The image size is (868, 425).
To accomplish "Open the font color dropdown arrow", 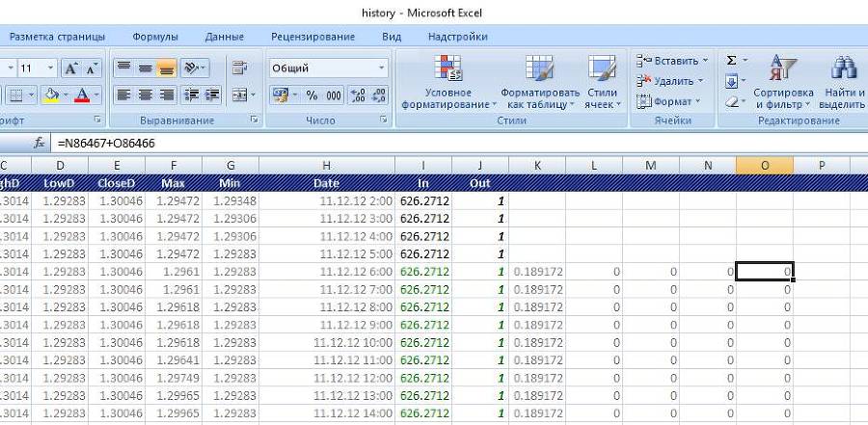I will (x=96, y=95).
